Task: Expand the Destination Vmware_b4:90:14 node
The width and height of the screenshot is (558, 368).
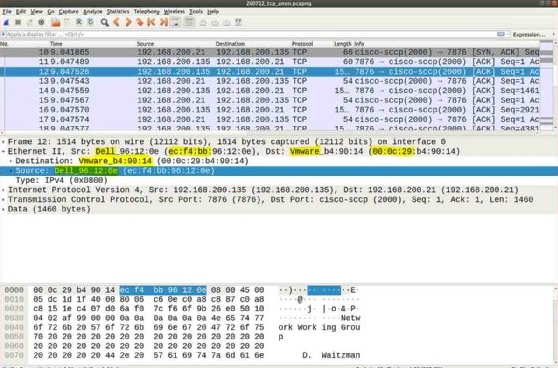Action: (x=11, y=161)
